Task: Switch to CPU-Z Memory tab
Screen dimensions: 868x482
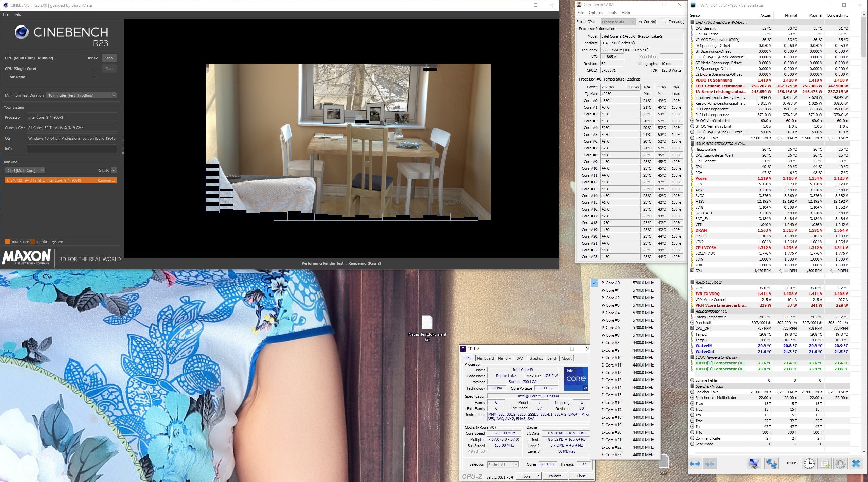Action: (504, 358)
